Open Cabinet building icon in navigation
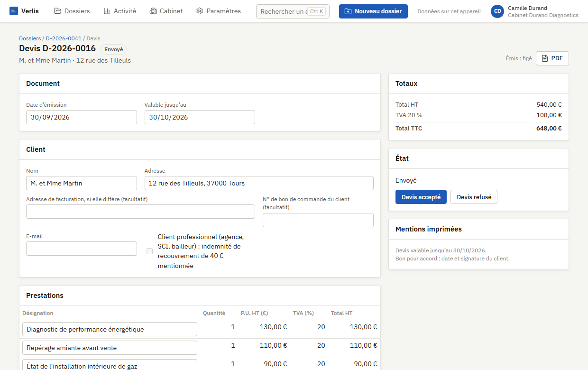Viewport: 588px width, 370px height. pyautogui.click(x=153, y=11)
